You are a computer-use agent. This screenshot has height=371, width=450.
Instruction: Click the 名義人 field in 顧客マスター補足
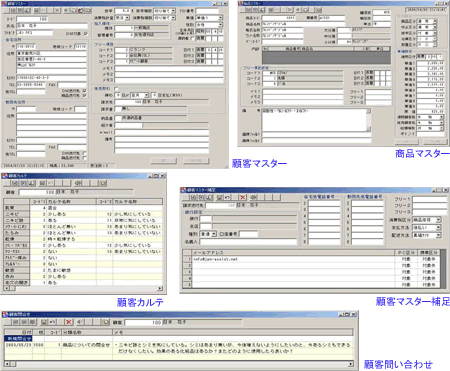pos(248,241)
